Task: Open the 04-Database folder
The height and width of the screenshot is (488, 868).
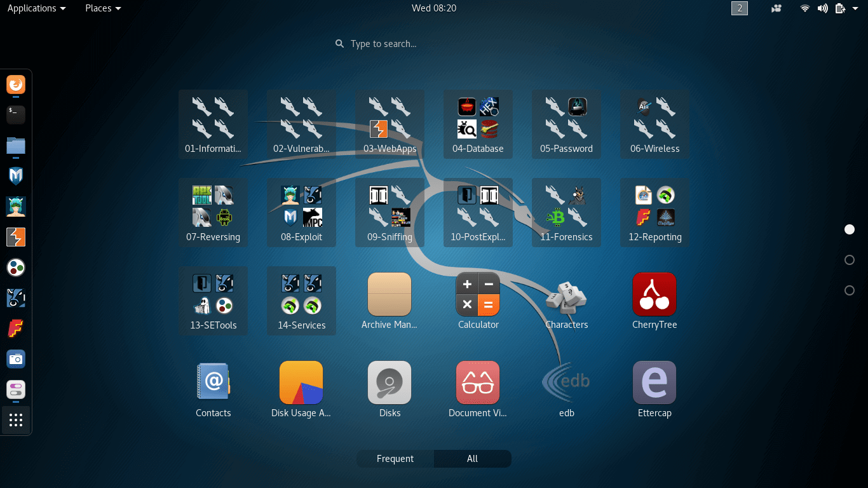Action: [x=478, y=124]
